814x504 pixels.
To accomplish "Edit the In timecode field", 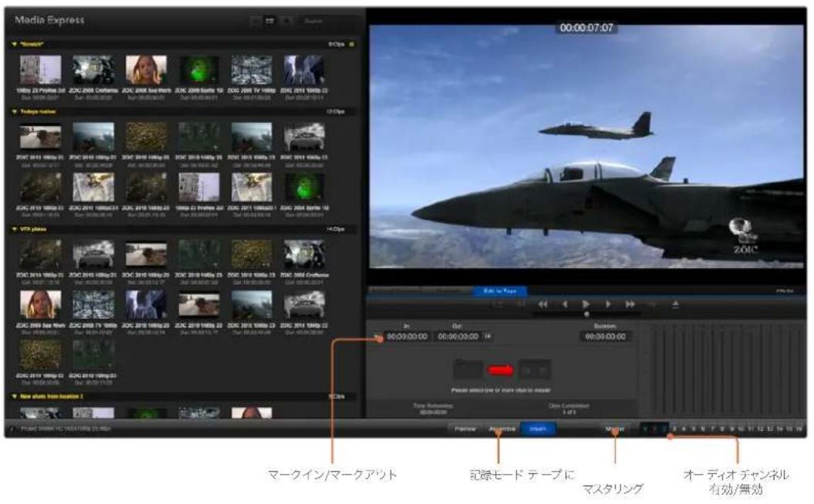I will (x=407, y=337).
